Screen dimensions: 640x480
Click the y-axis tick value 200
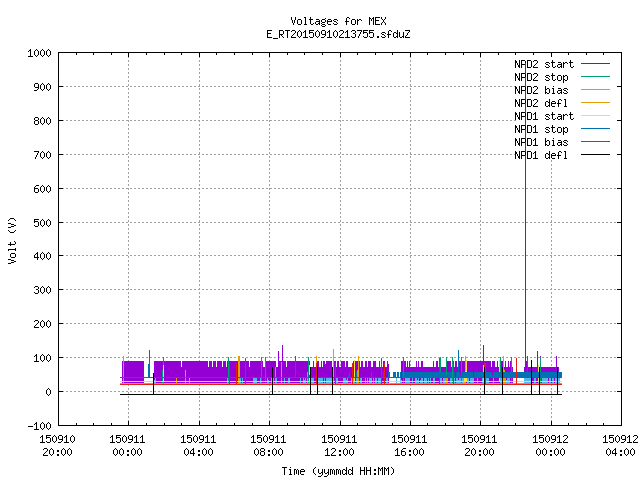pyautogui.click(x=42, y=324)
